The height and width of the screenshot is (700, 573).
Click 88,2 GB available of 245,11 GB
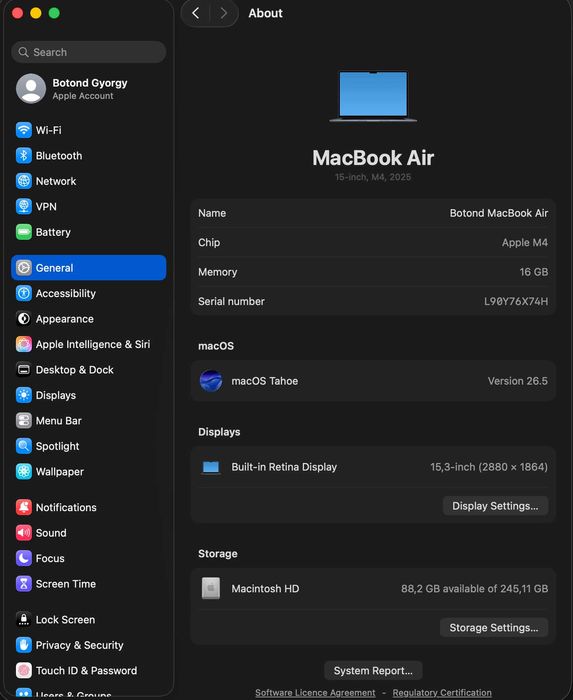pos(474,588)
